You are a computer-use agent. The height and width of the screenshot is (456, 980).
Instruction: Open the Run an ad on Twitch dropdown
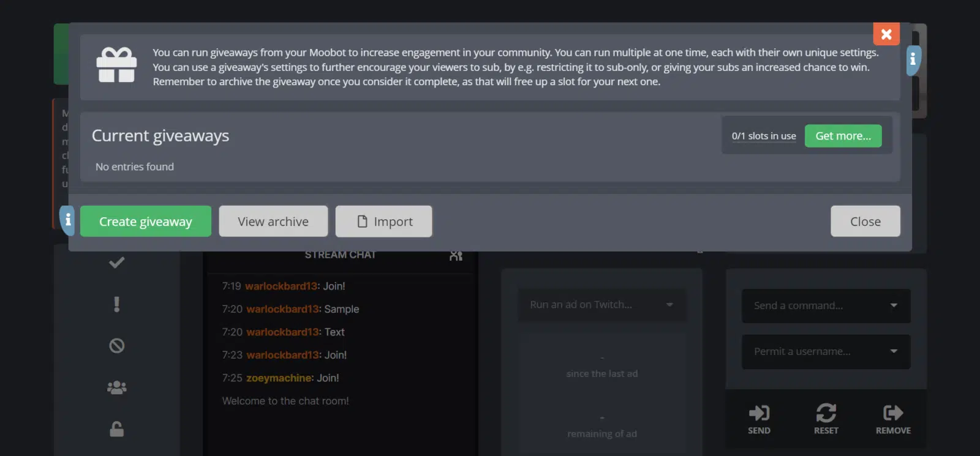point(602,305)
